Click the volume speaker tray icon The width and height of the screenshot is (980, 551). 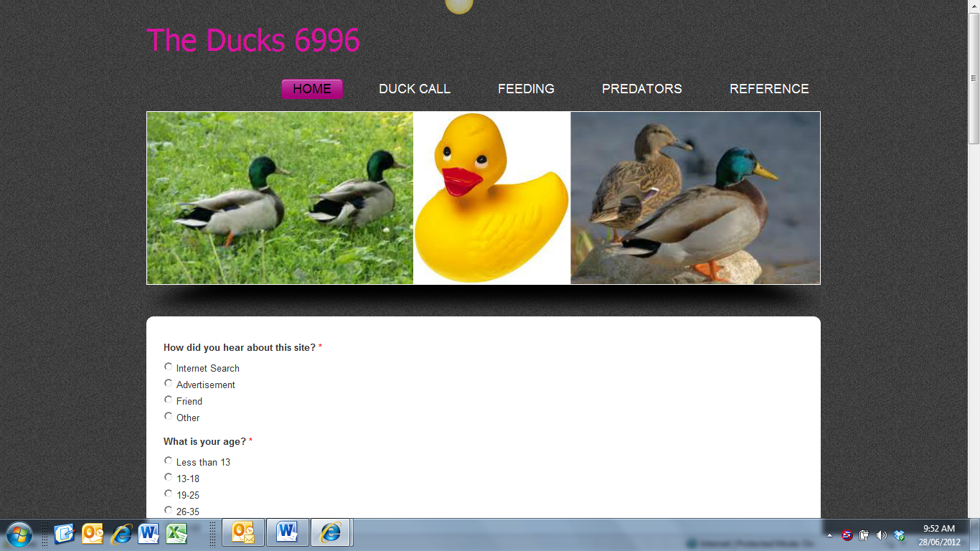pos(882,535)
